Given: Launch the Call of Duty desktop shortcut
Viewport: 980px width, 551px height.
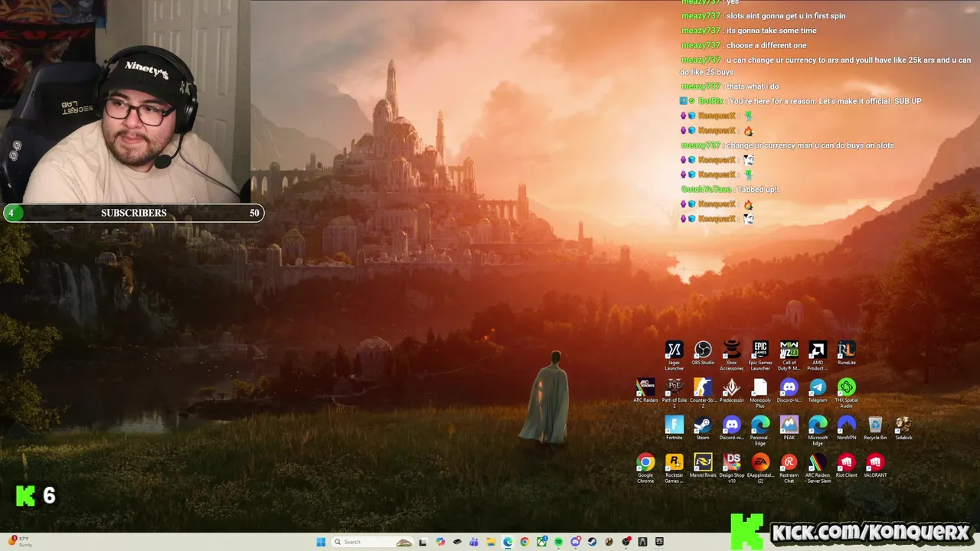Looking at the screenshot, I should 789,355.
